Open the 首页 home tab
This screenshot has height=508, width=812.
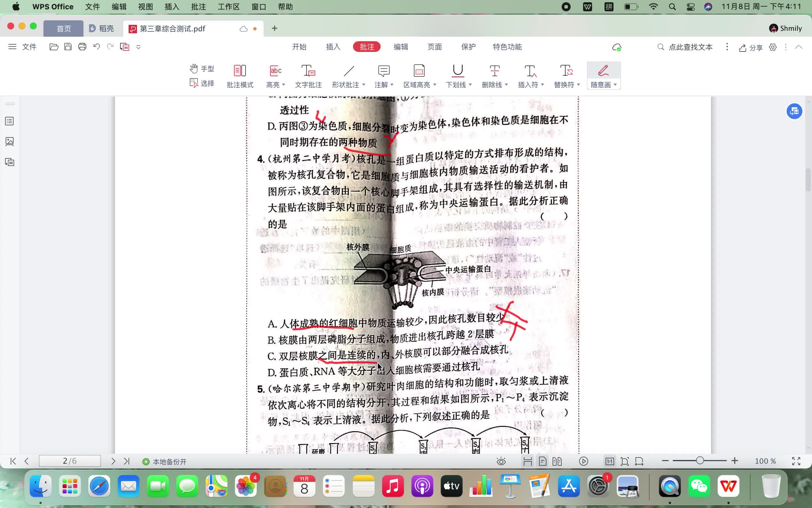(63, 29)
